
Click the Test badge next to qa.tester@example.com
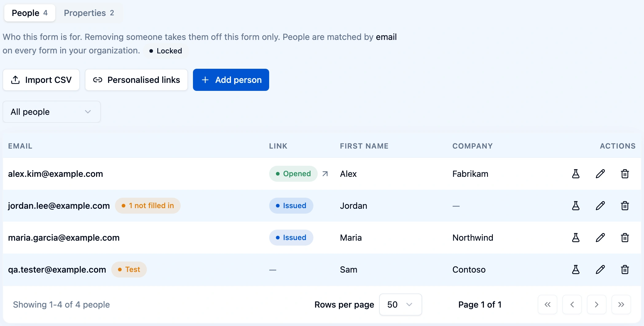point(129,270)
